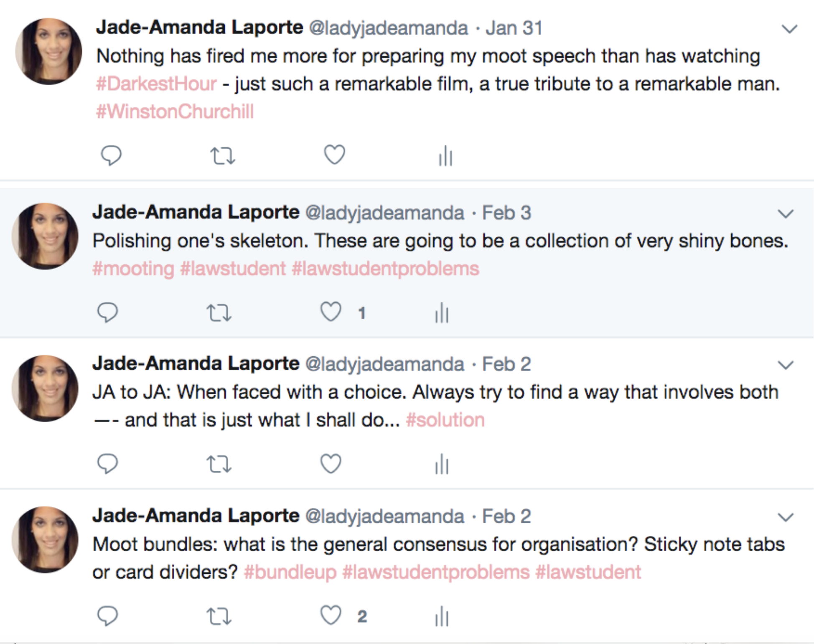Reply to the 'Polishing one's skeleton' tweet
Image resolution: width=814 pixels, height=644 pixels.
pos(107,312)
